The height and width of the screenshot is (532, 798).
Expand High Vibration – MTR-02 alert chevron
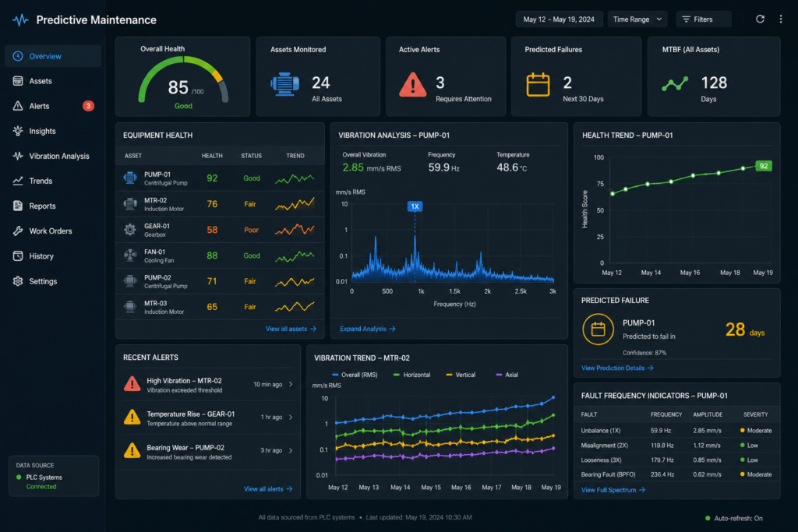point(291,385)
